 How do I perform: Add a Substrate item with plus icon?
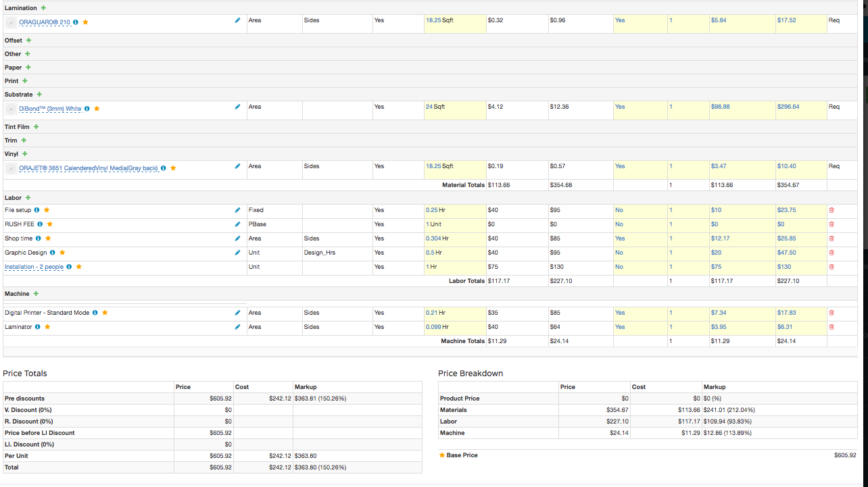pos(39,95)
